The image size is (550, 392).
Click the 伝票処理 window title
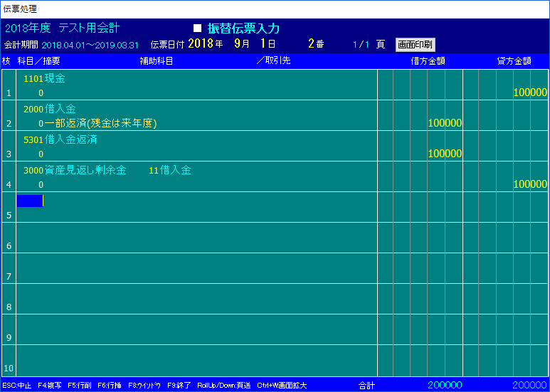pyautogui.click(x=20, y=9)
